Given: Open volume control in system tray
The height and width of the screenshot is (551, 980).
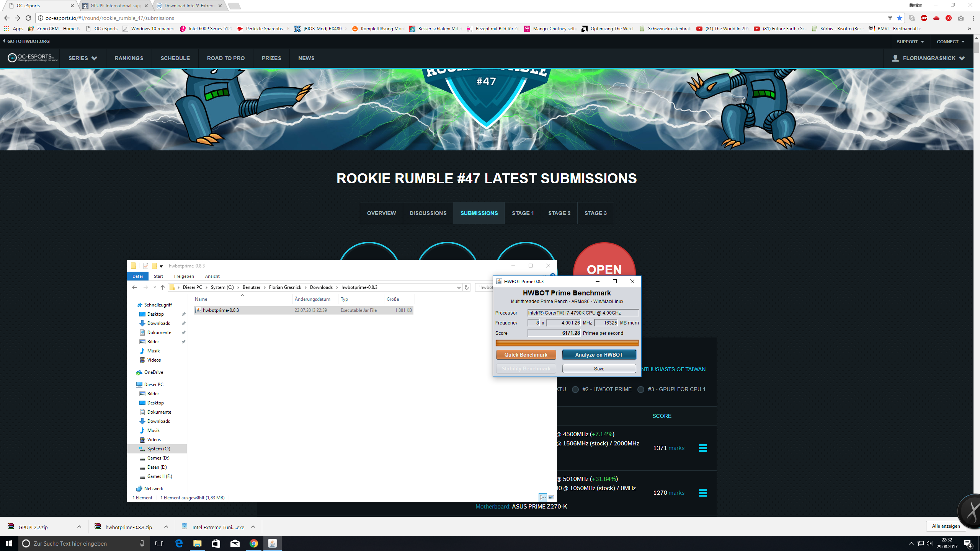Looking at the screenshot, I should (930, 543).
